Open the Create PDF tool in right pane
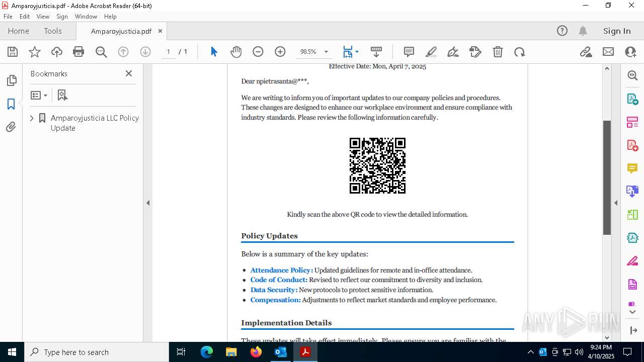 coord(632,145)
